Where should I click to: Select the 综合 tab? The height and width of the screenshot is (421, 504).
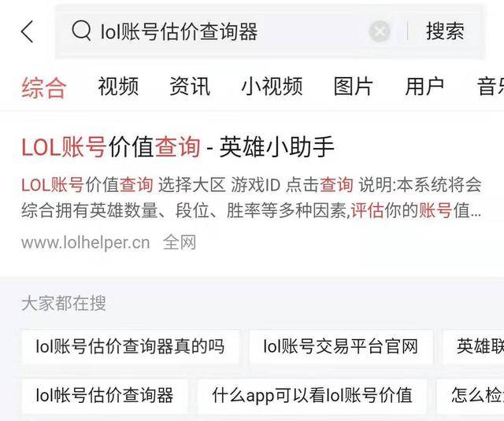point(44,87)
